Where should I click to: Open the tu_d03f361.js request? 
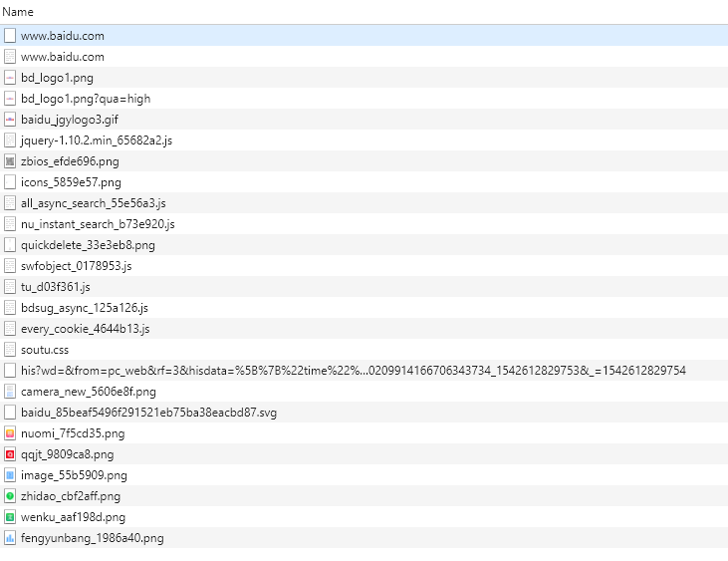point(364,287)
